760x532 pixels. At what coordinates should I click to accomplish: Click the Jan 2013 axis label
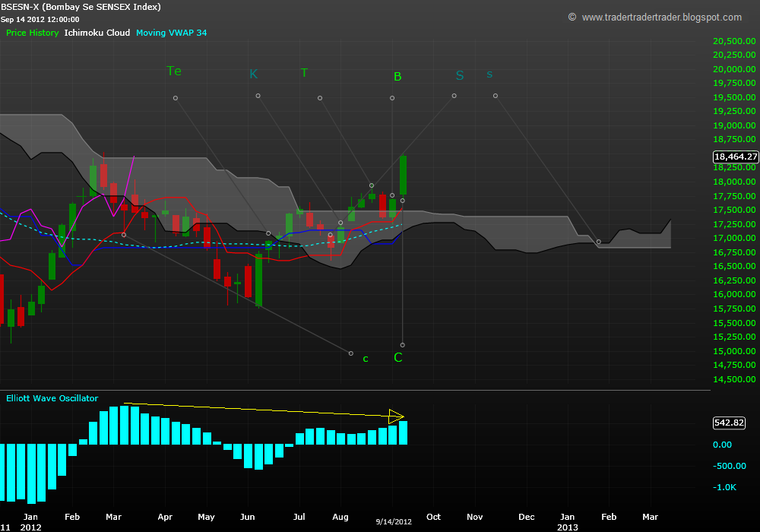(x=567, y=521)
